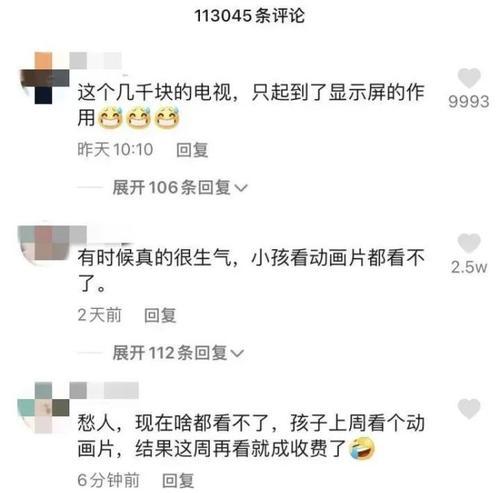Open the third commenter's username
500x493 pixels.
point(104,390)
